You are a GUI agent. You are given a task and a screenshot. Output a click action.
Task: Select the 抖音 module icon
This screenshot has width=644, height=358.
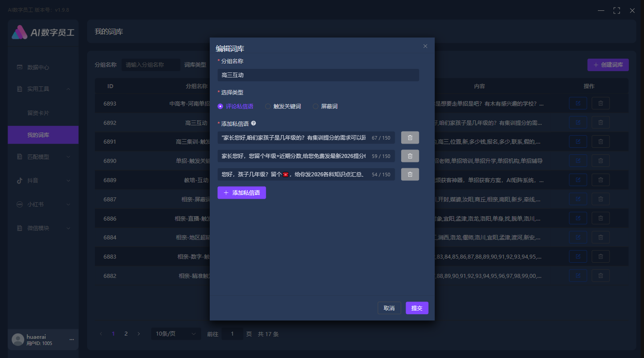pos(19,180)
